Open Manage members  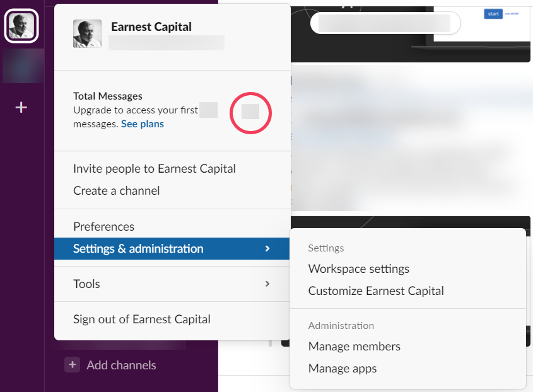point(354,347)
